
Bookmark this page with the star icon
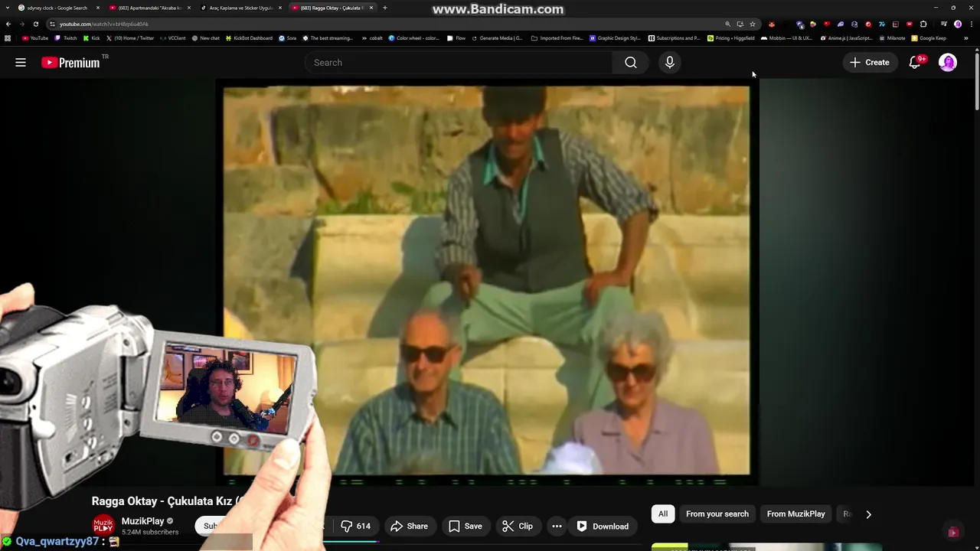[753, 24]
